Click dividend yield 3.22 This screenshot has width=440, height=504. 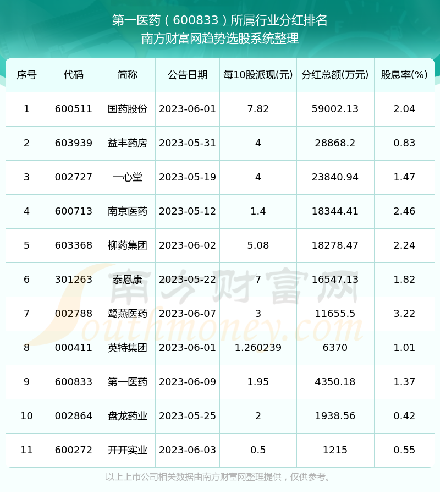[404, 314]
